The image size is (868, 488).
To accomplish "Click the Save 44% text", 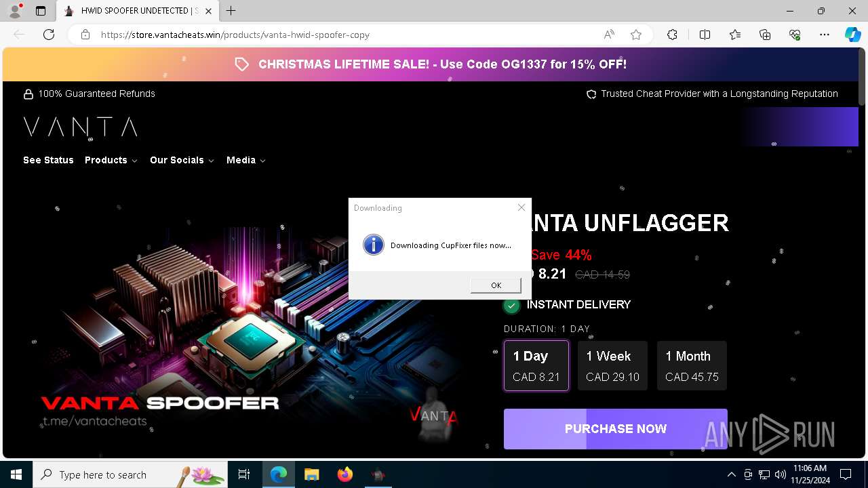I will 561,255.
